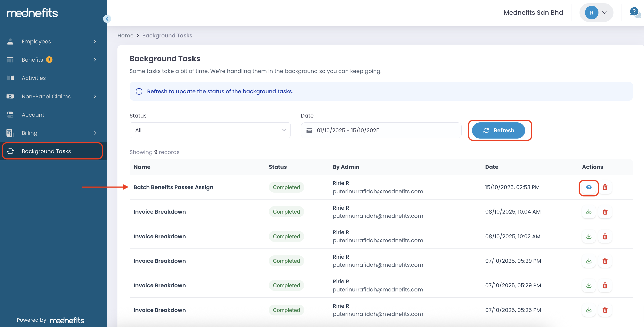Viewport: 644px width, 327px height.
Task: Go to Activities in sidebar
Action: tap(34, 78)
